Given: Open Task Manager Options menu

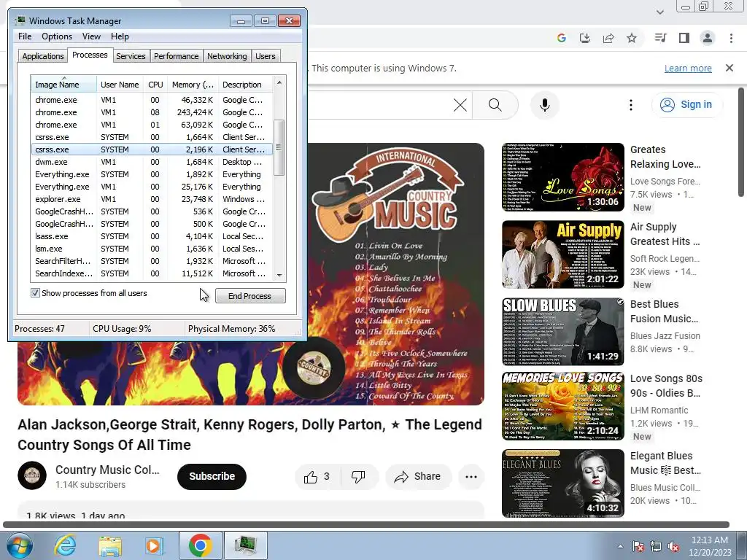Looking at the screenshot, I should 57,36.
